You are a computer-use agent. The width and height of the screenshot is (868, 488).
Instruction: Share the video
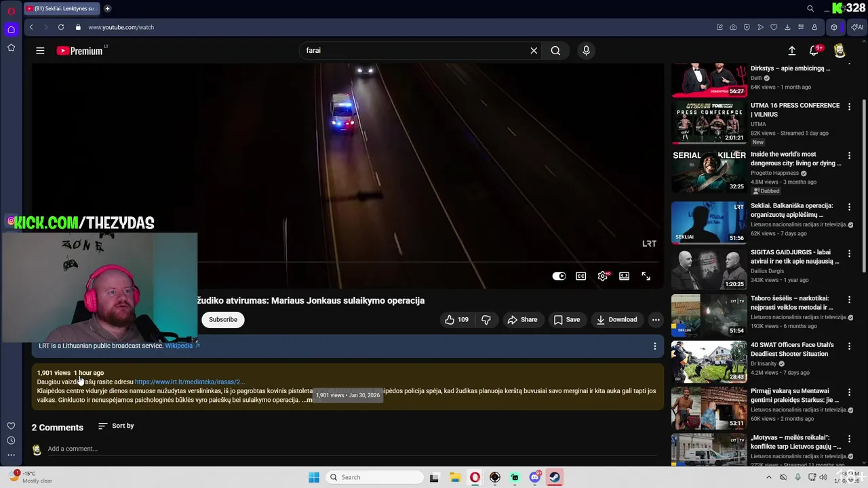[x=522, y=320]
